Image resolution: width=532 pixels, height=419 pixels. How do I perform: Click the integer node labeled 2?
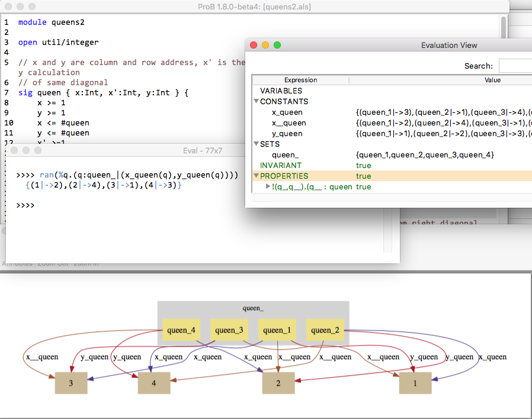pyautogui.click(x=278, y=383)
